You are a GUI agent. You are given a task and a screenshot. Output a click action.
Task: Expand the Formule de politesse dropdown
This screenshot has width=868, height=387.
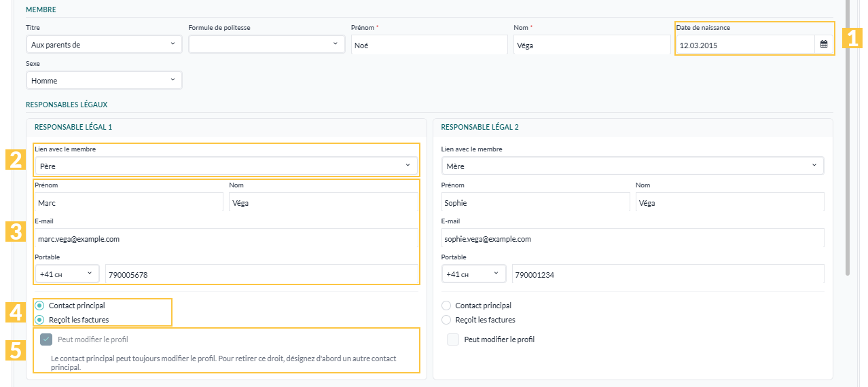coord(267,45)
